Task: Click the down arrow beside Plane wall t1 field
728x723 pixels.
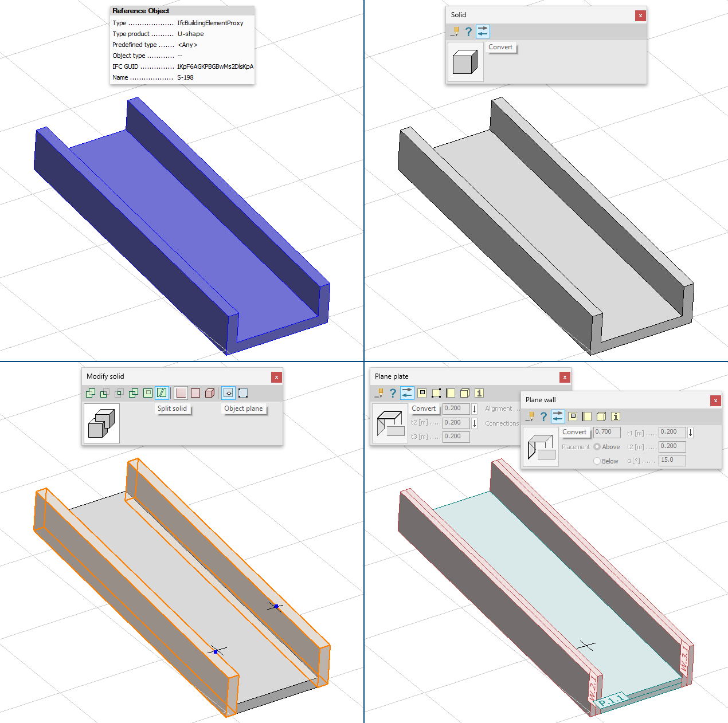Action: pos(691,433)
